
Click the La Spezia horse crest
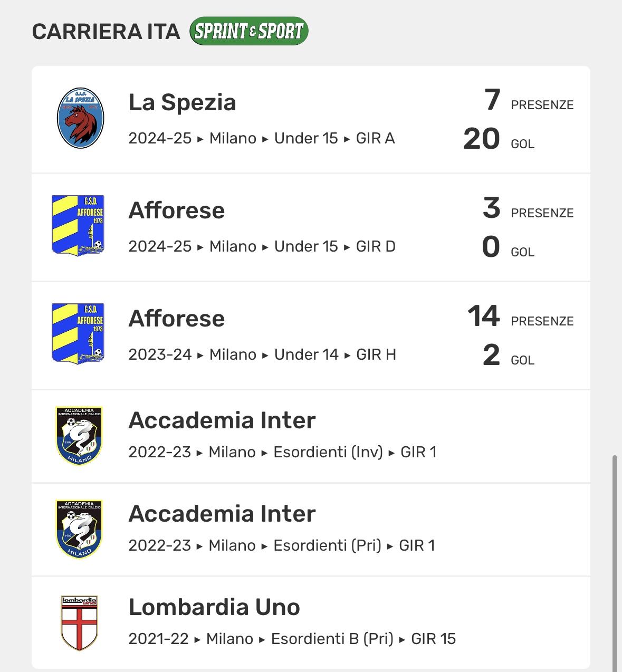tap(80, 118)
